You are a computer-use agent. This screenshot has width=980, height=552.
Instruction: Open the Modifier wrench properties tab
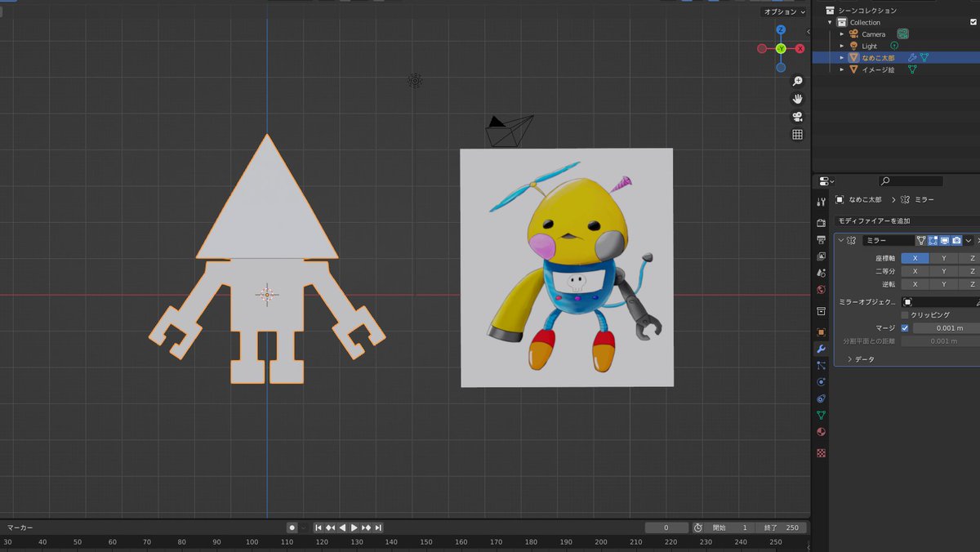[x=822, y=349]
